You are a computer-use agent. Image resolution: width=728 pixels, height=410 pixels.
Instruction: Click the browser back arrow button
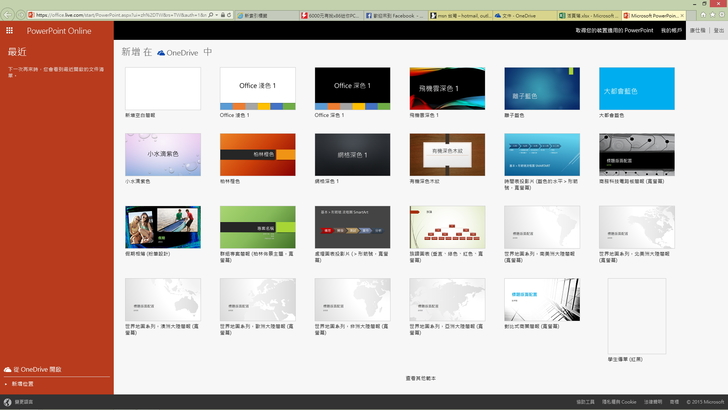8,15
